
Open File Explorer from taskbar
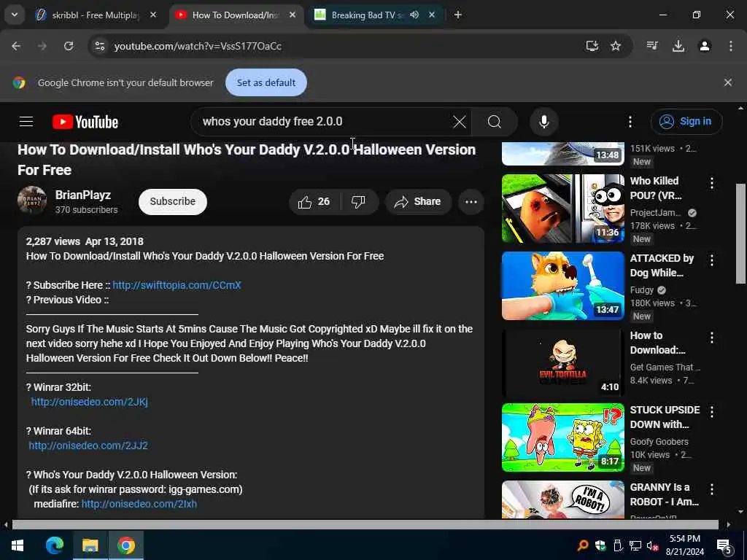[x=90, y=545]
